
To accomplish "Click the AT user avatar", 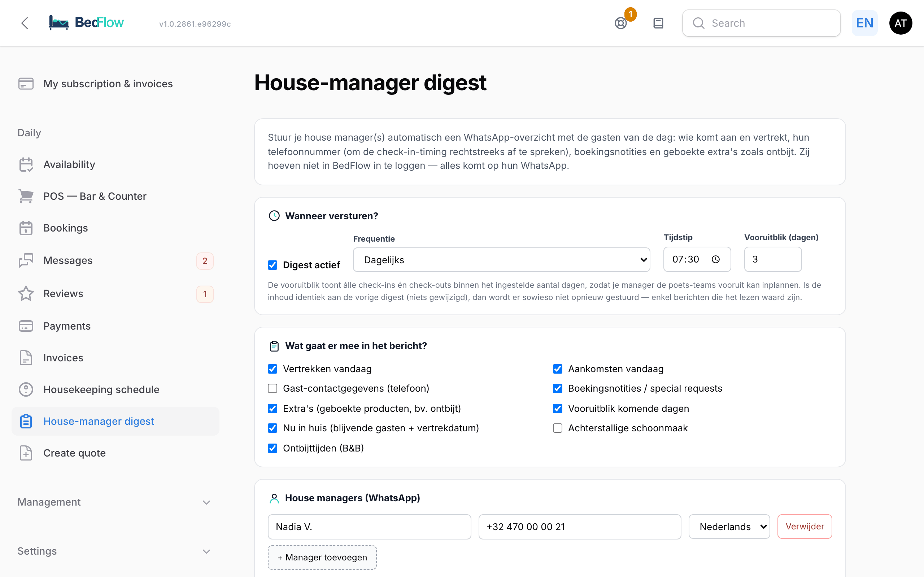I will [900, 23].
